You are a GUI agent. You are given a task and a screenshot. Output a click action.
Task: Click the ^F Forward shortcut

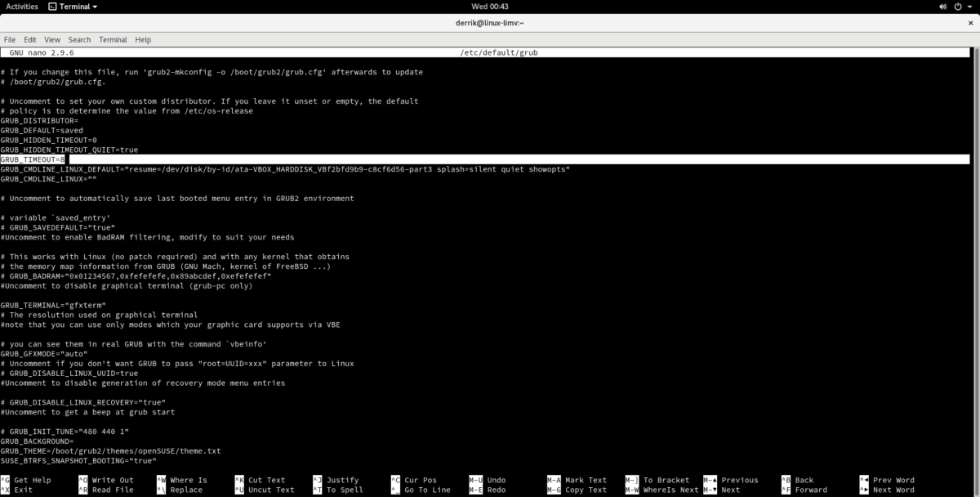click(x=804, y=490)
